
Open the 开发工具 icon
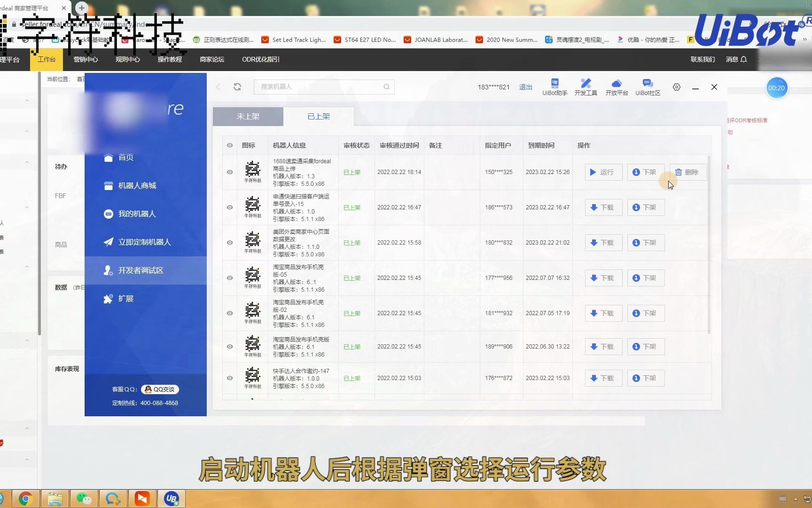pos(586,86)
